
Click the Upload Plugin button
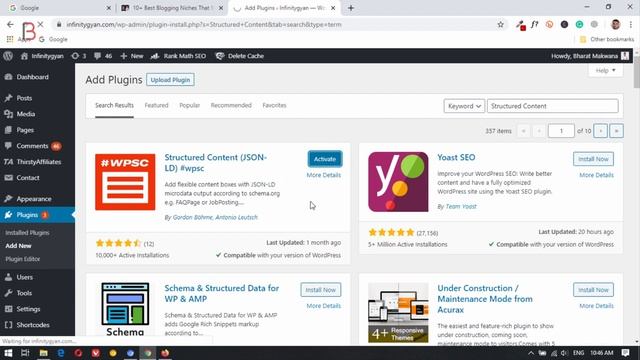point(170,80)
